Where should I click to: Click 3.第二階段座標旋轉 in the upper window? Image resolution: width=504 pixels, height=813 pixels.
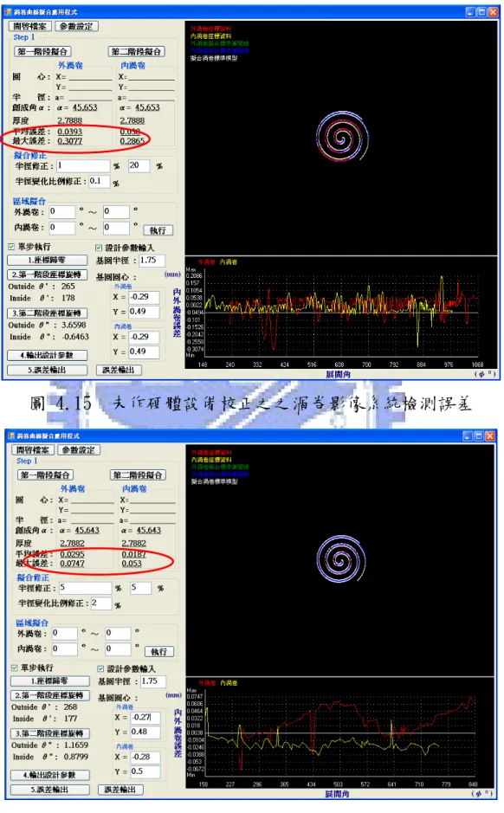click(47, 313)
